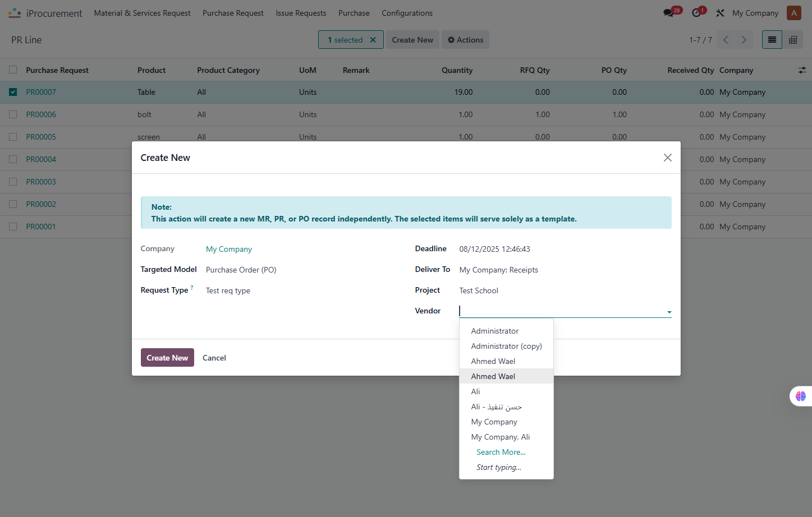The image size is (812, 517).
Task: Open Material & Services Request menu
Action: 142,13
